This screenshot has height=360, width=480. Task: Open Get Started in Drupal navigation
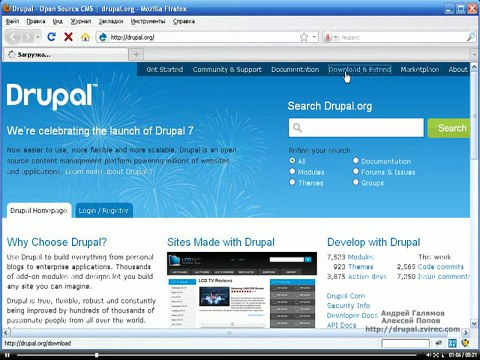pos(165,69)
